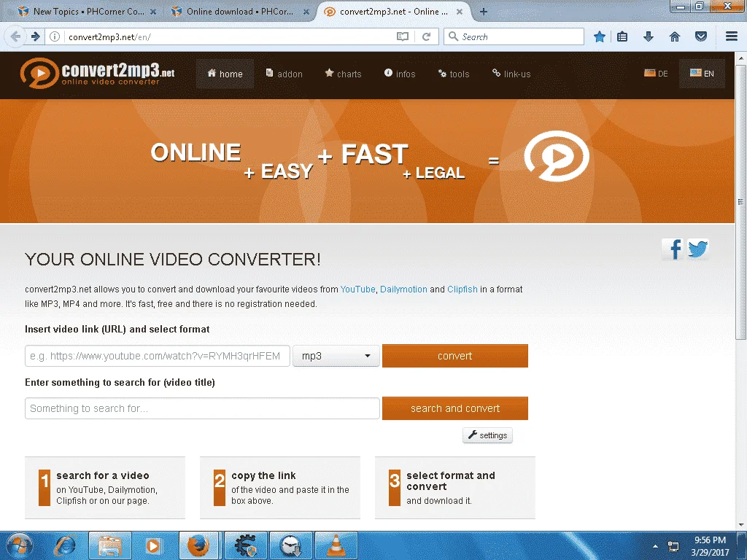Open a new tab with plus button
Image resolution: width=747 pixels, height=560 pixels.
click(484, 12)
